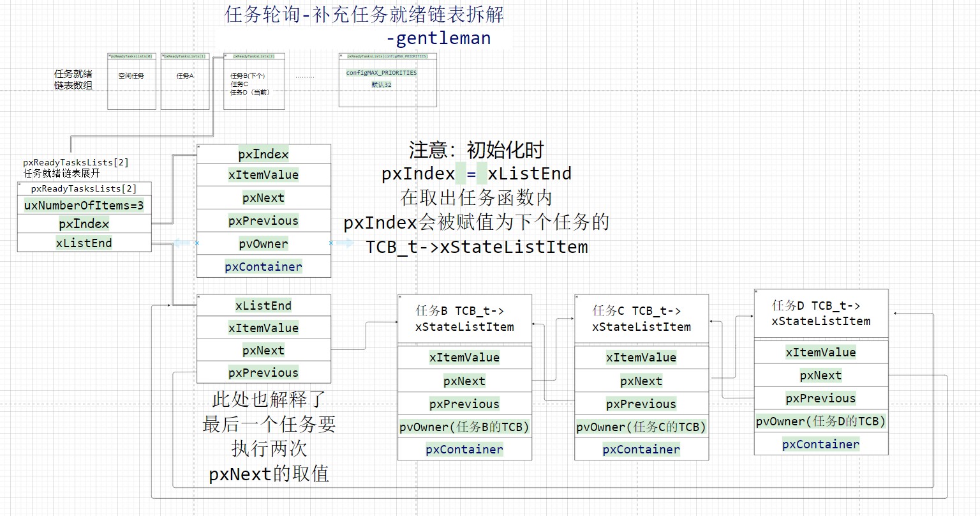Viewport: 980px width, 516px height.
Task: Select the 注意：初始化时 note heading
Action: 477,150
